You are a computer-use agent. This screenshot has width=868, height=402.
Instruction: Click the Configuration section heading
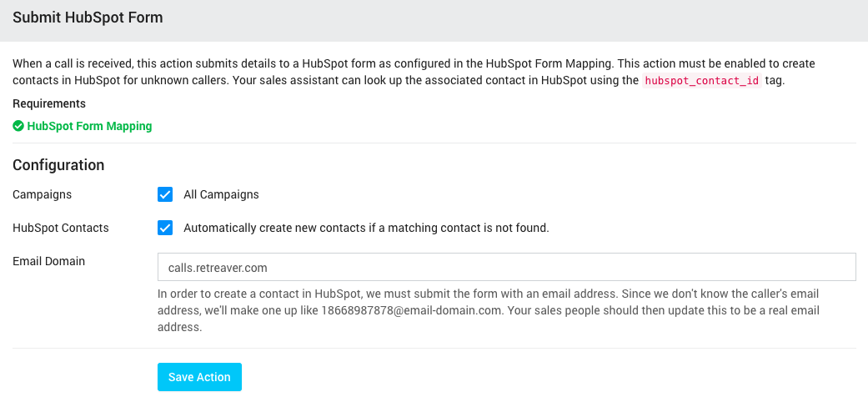point(58,165)
